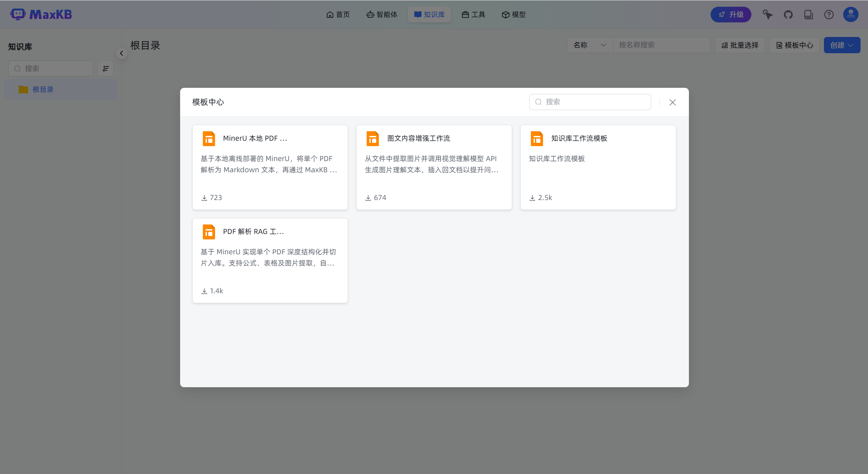Go to the 智能体 tab

(382, 15)
